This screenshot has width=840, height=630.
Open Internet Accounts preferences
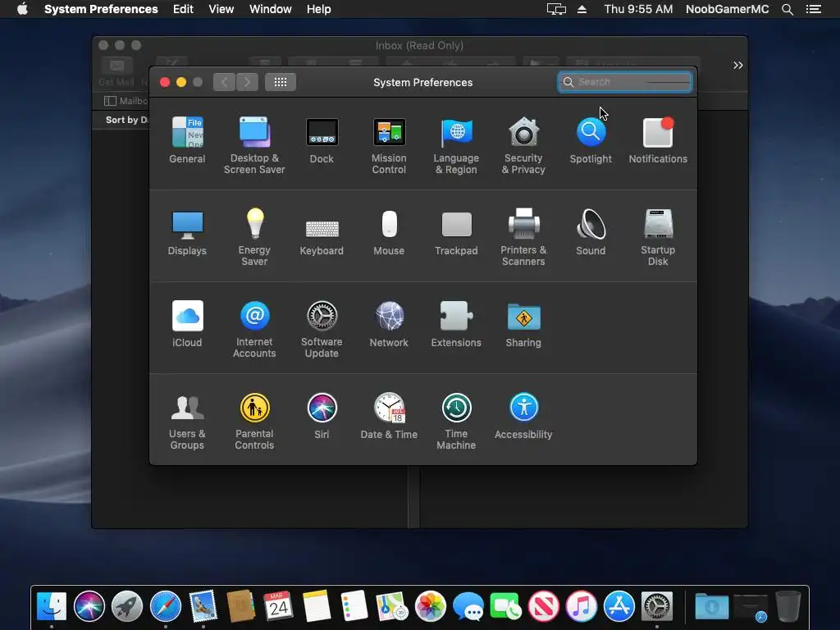tap(254, 329)
